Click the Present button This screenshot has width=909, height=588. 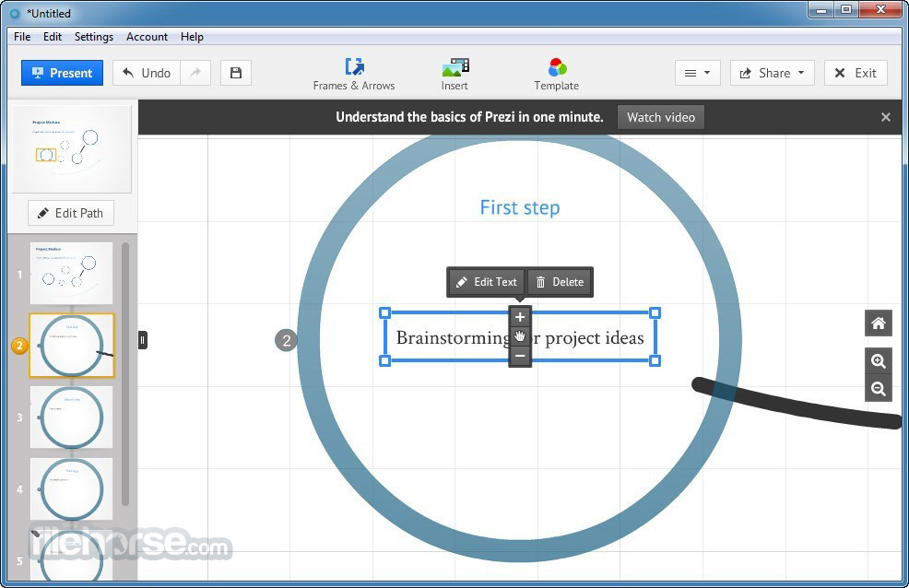pos(62,73)
